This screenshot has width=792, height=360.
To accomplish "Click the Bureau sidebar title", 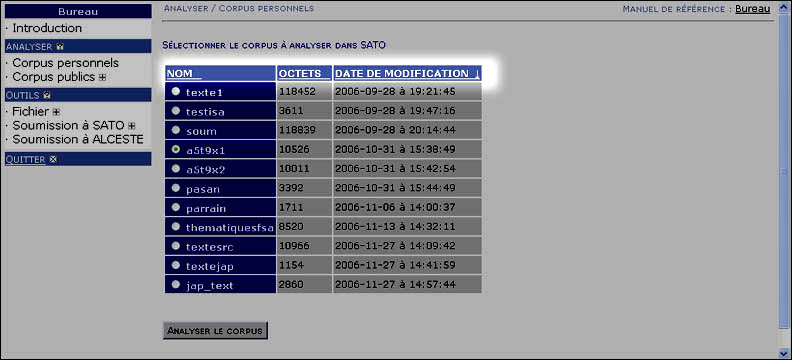I will 78,11.
